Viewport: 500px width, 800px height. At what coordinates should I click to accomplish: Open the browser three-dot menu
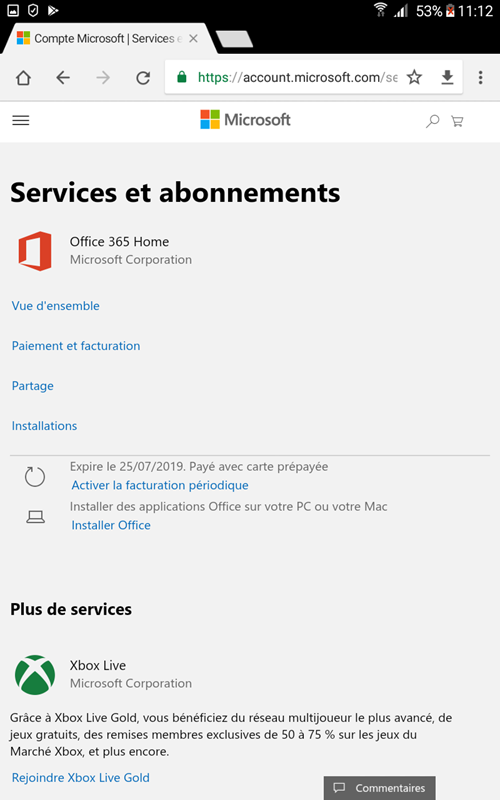click(480, 78)
